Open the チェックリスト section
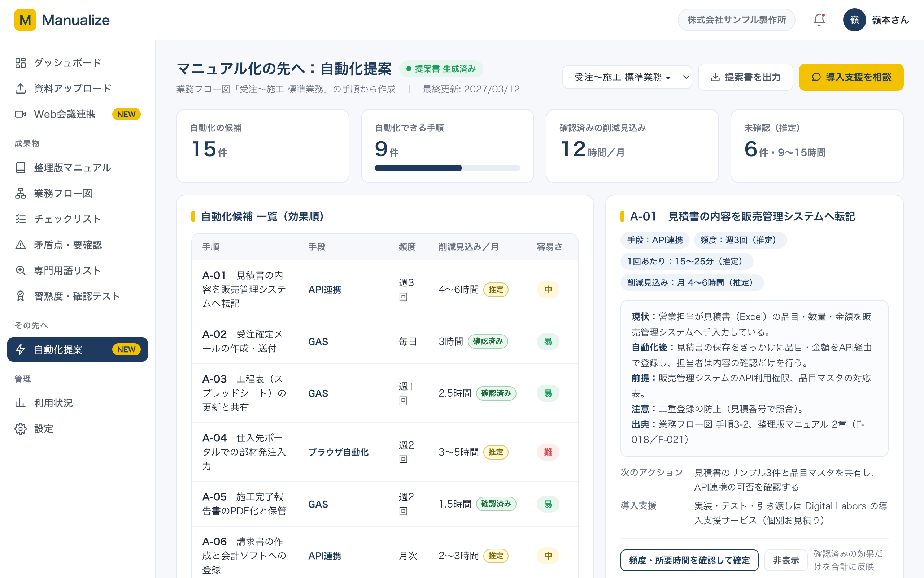The image size is (924, 578). tap(78, 219)
